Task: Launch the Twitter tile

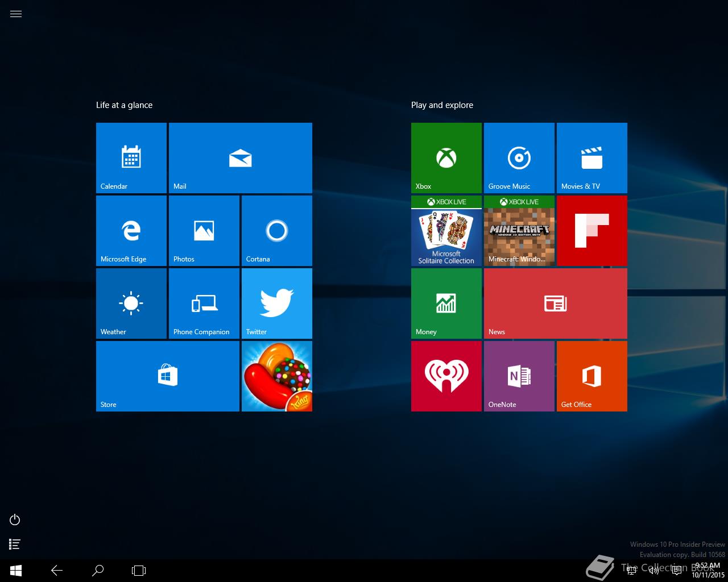Action: pyautogui.click(x=277, y=304)
